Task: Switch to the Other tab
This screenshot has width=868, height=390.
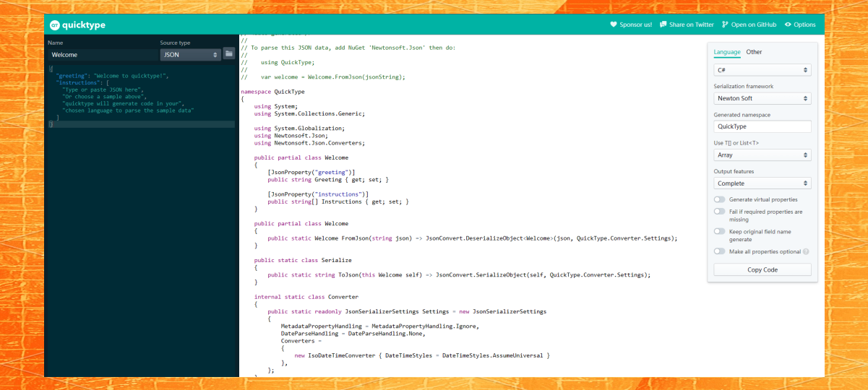Action: click(x=754, y=52)
